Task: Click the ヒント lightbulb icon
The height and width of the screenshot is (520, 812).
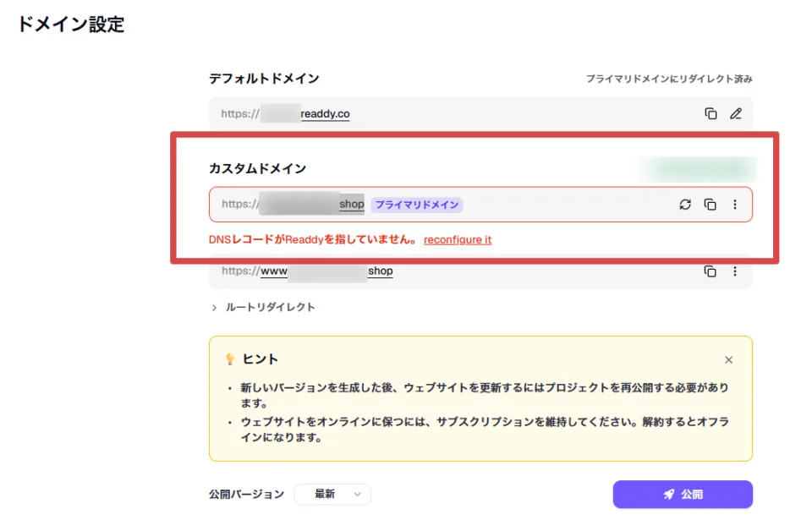Action: coord(230,359)
